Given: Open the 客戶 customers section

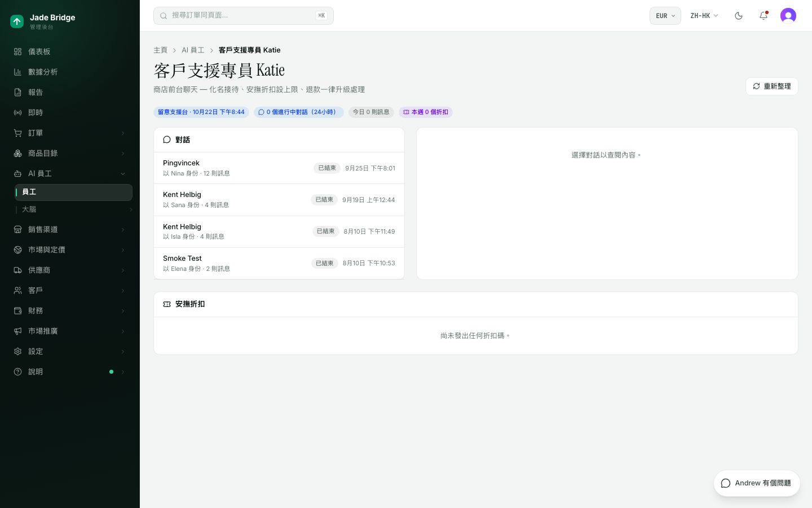Looking at the screenshot, I should tap(70, 290).
